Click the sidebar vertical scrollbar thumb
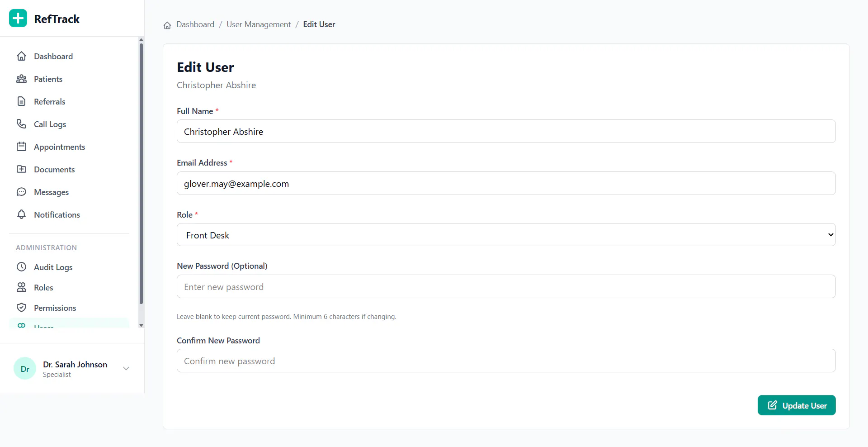868x447 pixels. [141, 174]
